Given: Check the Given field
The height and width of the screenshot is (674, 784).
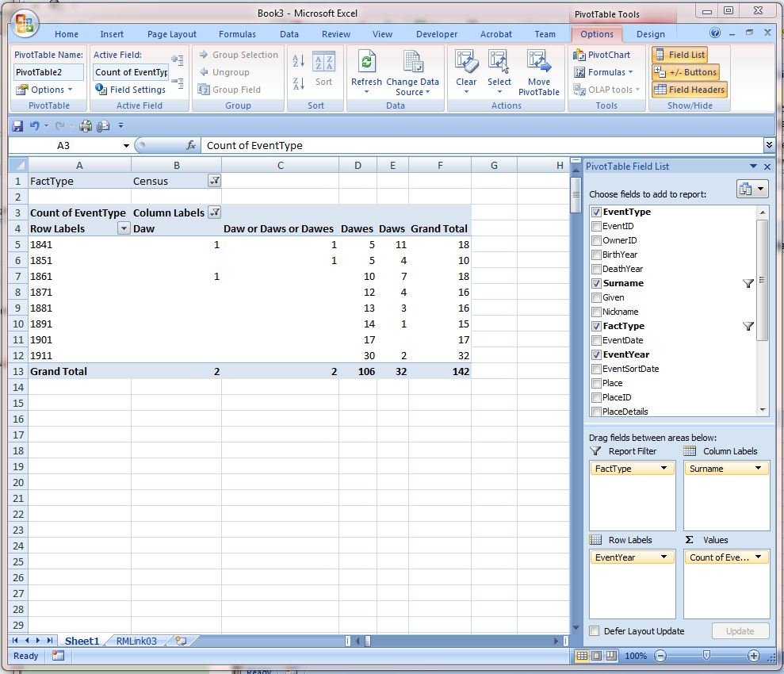Looking at the screenshot, I should coord(596,297).
